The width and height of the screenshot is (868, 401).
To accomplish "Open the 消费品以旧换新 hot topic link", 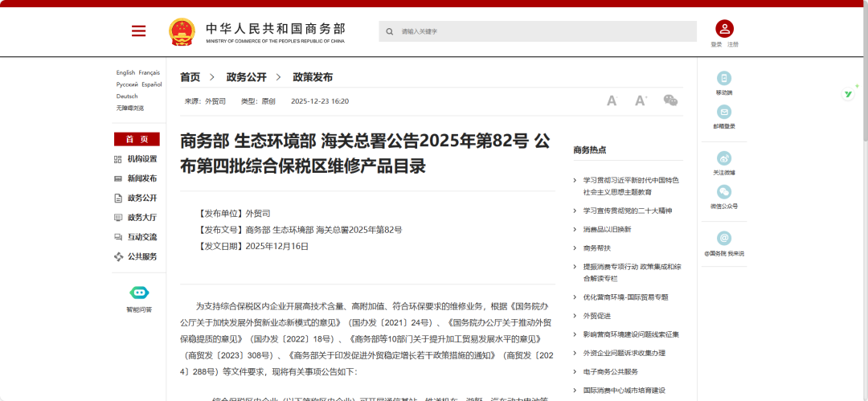I will tap(608, 229).
